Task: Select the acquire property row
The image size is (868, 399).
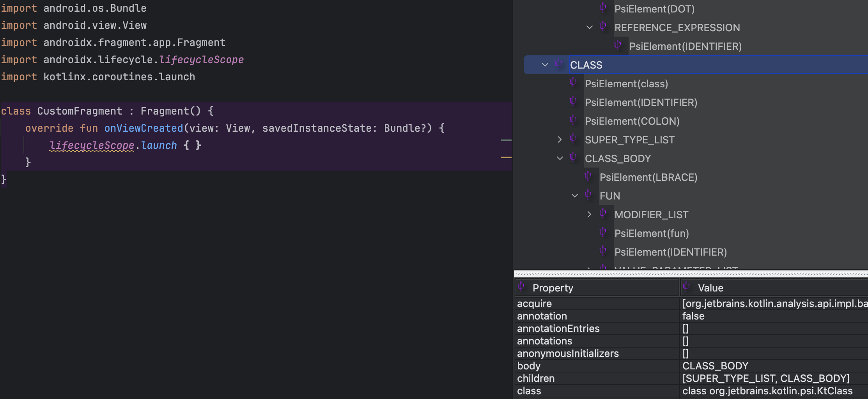Action: pos(691,304)
